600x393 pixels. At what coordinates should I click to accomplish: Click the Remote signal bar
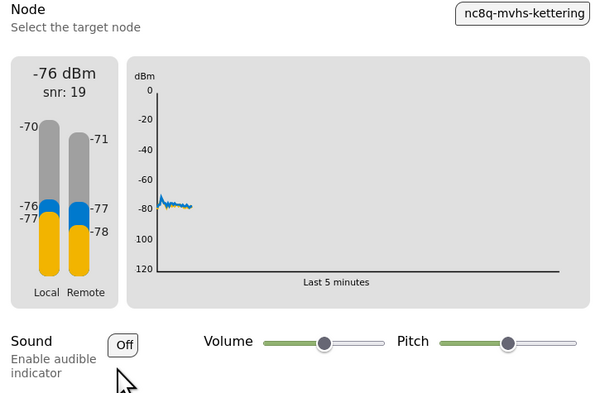click(x=79, y=204)
